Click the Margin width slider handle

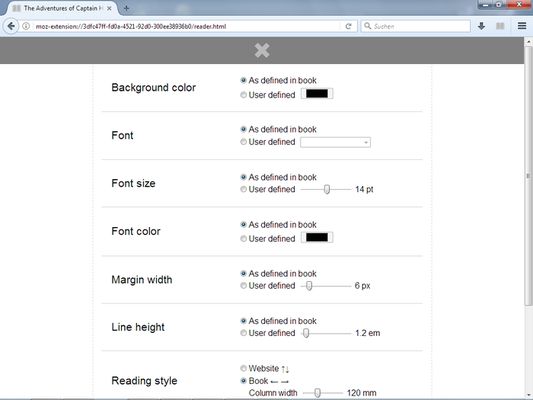(x=309, y=286)
